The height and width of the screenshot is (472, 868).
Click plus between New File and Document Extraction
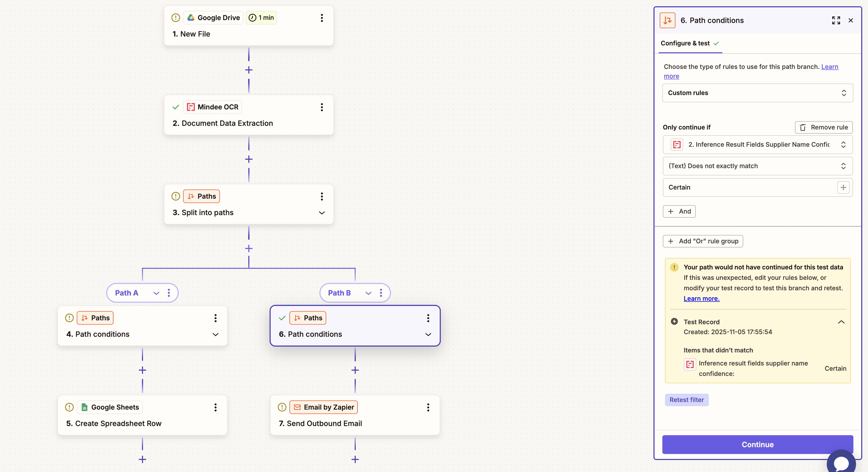click(249, 70)
